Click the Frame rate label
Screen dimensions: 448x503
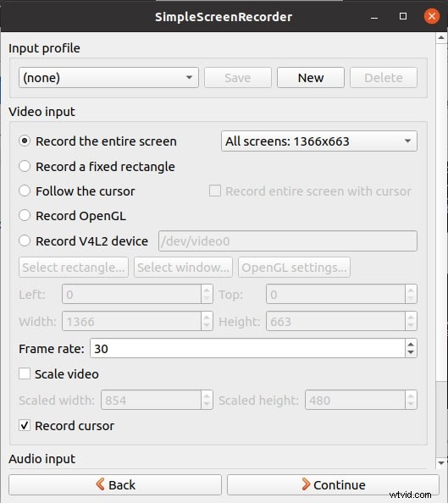[x=52, y=349]
